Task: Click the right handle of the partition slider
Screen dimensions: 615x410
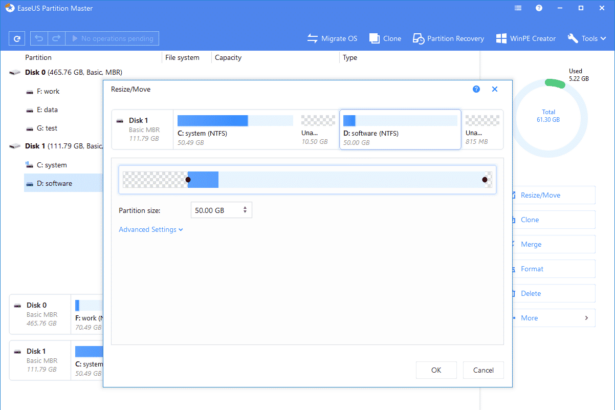Action: (x=485, y=180)
